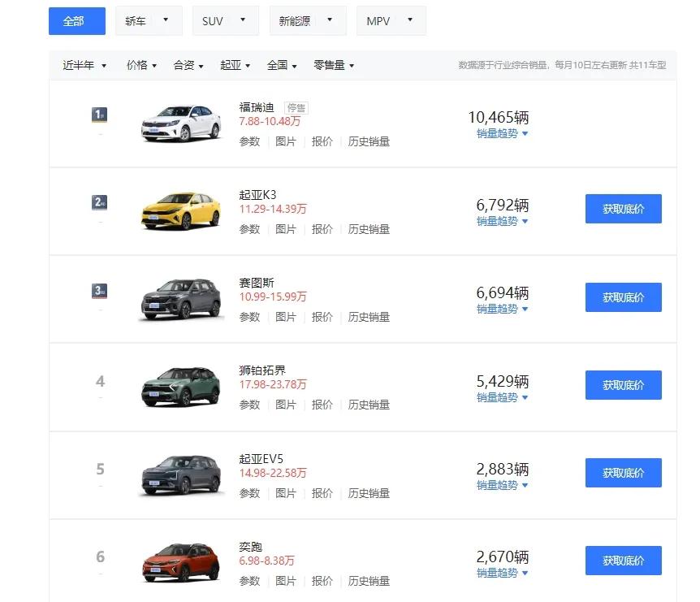
Task: Expand 销量趋势 for 起亚K3
Action: [502, 221]
